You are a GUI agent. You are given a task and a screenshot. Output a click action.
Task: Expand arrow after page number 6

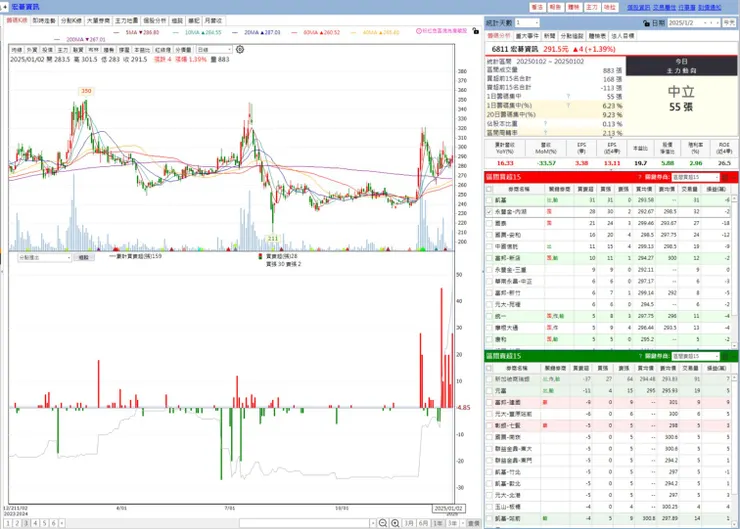(62, 523)
